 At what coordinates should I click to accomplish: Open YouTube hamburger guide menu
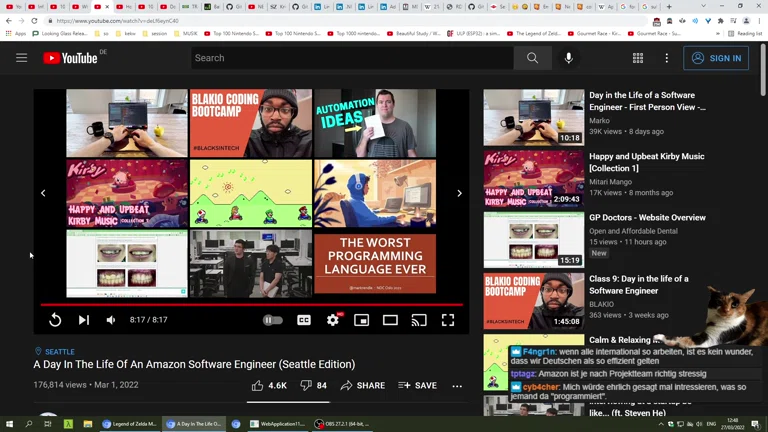(x=21, y=58)
